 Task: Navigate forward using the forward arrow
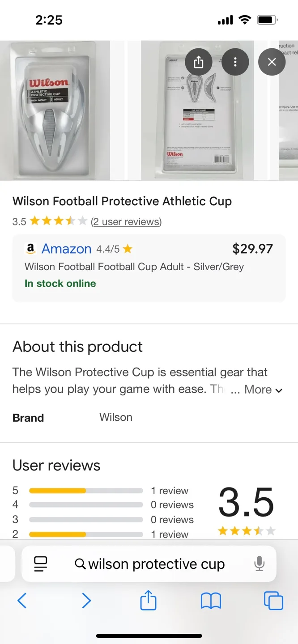[x=86, y=601]
